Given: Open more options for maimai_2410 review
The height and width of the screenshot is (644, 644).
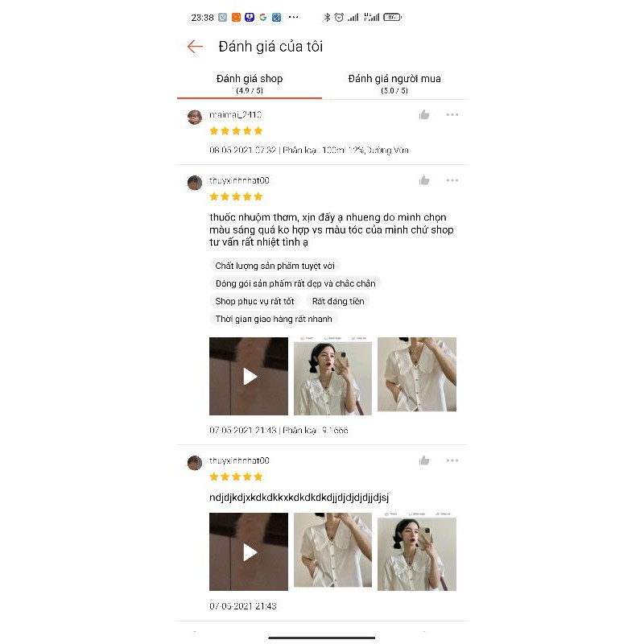Looking at the screenshot, I should click(x=452, y=114).
